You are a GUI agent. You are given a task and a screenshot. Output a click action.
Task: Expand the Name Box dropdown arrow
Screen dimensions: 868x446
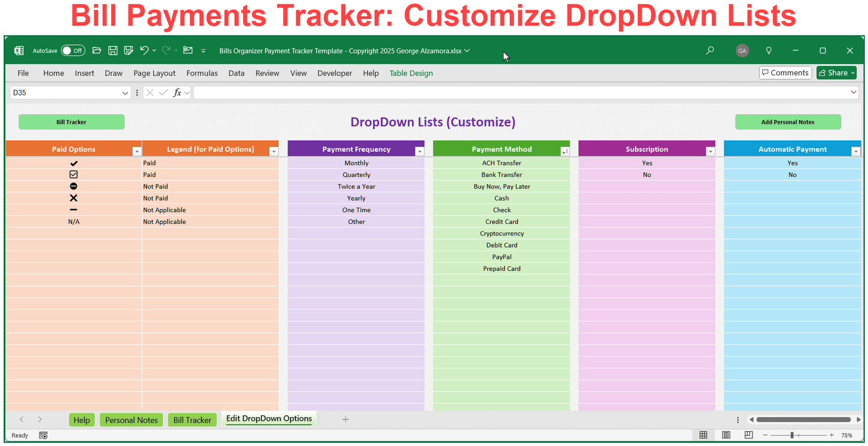[125, 93]
